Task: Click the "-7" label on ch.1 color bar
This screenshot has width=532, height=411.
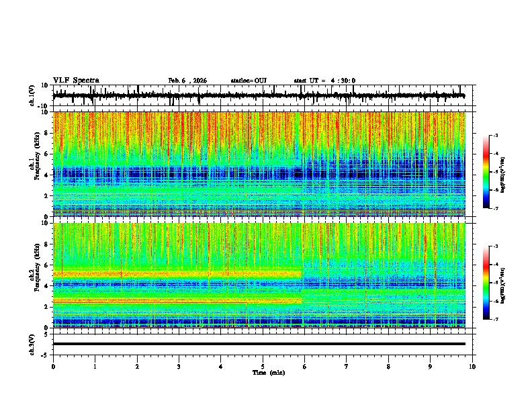Action: [496, 209]
